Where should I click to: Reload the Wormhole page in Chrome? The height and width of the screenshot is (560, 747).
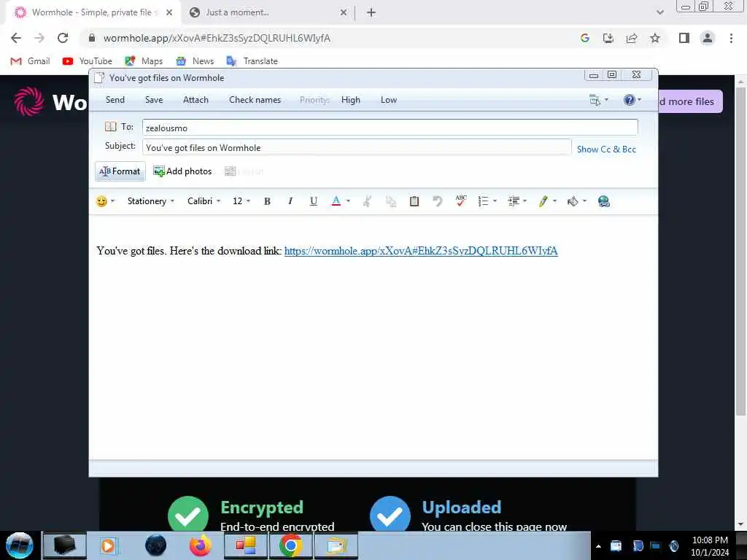63,38
